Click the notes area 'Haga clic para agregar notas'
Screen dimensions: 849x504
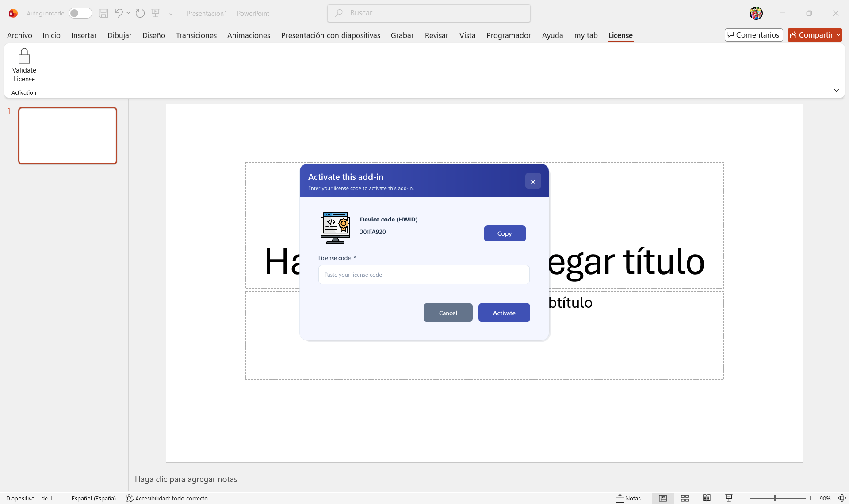(x=186, y=479)
